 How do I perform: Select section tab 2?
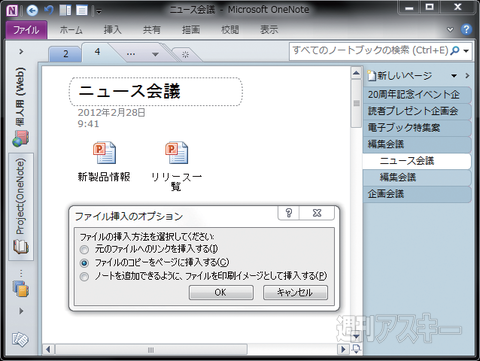(66, 53)
